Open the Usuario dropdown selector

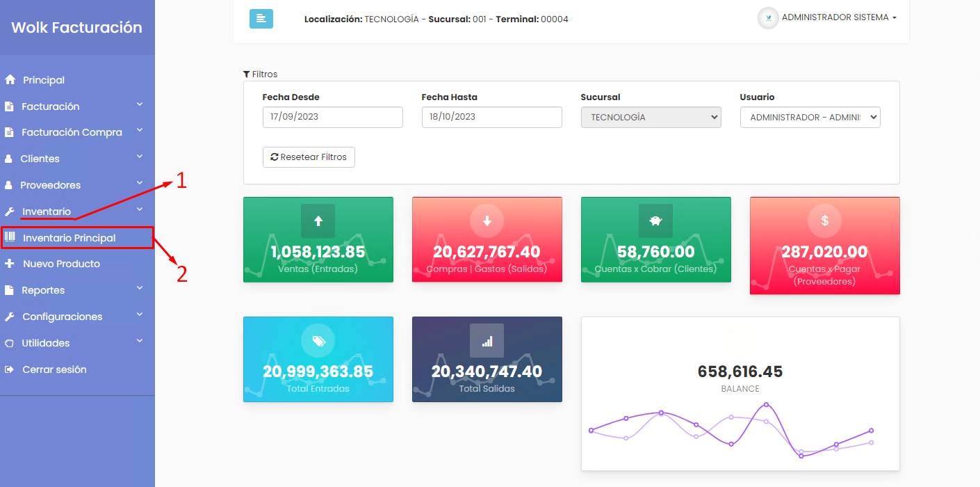click(x=810, y=117)
